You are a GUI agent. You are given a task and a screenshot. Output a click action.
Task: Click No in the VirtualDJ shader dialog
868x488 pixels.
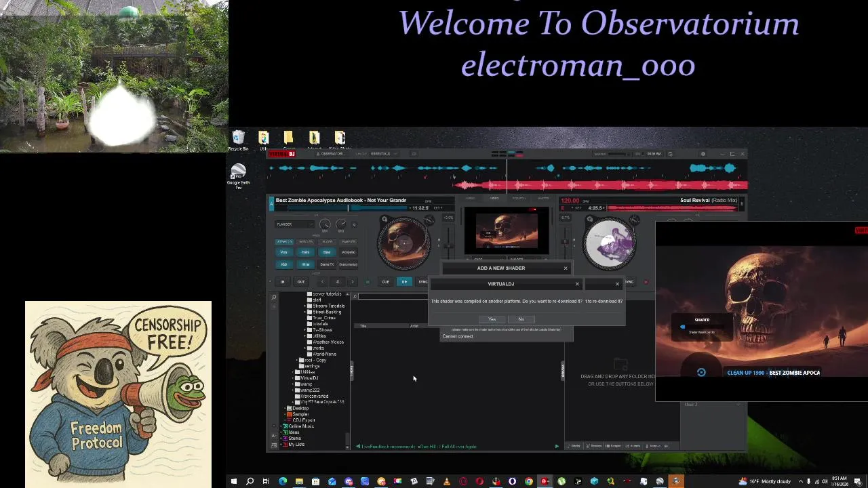pos(521,319)
